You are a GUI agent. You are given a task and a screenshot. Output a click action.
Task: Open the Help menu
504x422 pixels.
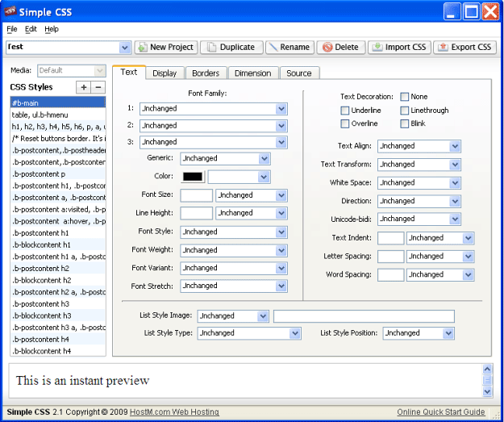(x=52, y=29)
